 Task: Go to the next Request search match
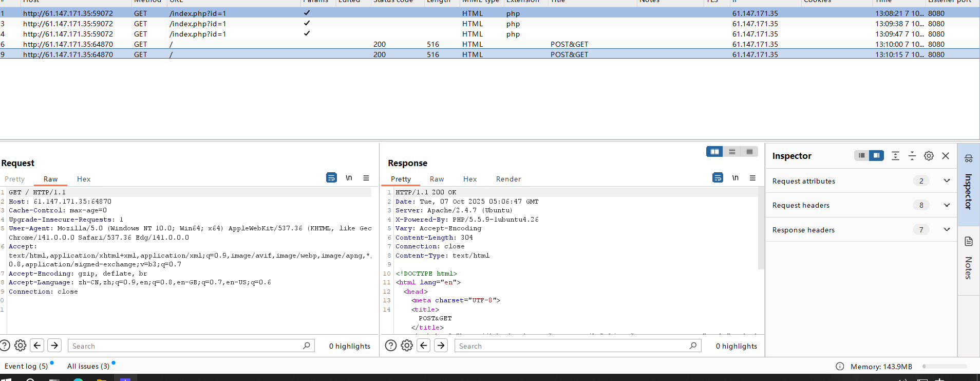(x=54, y=346)
